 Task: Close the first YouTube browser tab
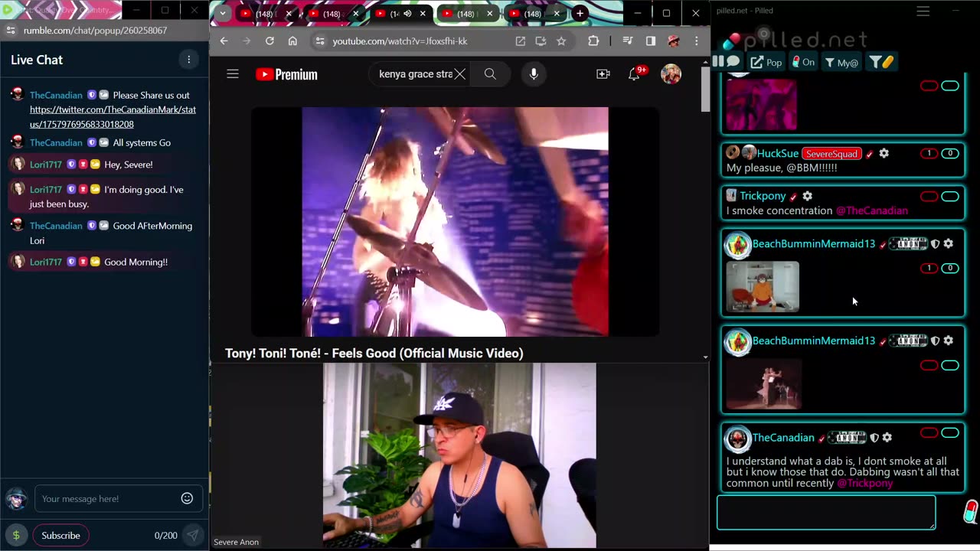(x=289, y=14)
